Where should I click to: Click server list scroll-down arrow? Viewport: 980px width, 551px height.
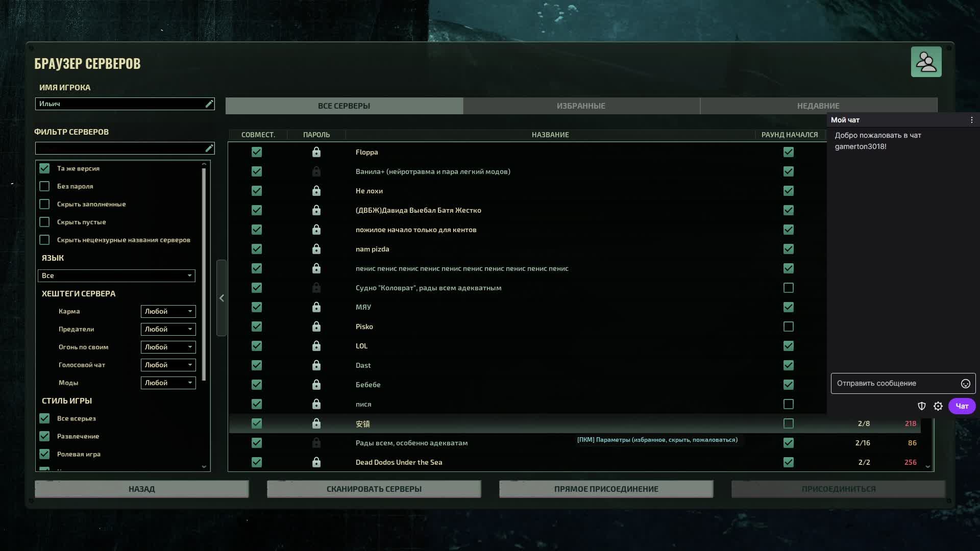point(928,466)
